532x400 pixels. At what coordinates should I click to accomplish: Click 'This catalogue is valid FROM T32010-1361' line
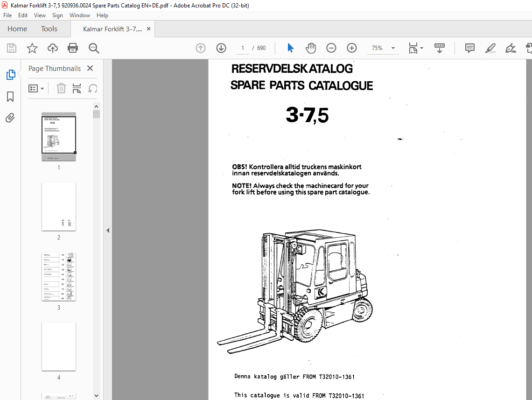[x=299, y=396]
